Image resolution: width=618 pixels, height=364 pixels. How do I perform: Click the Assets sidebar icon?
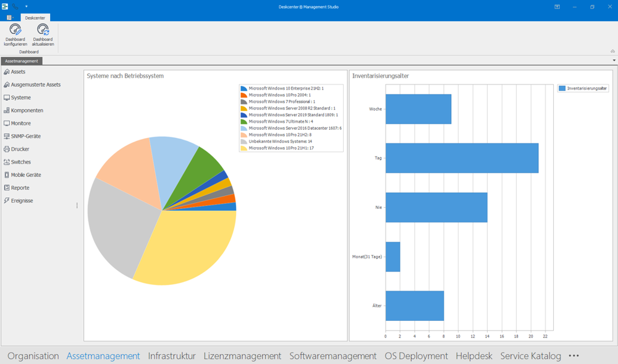pyautogui.click(x=7, y=72)
